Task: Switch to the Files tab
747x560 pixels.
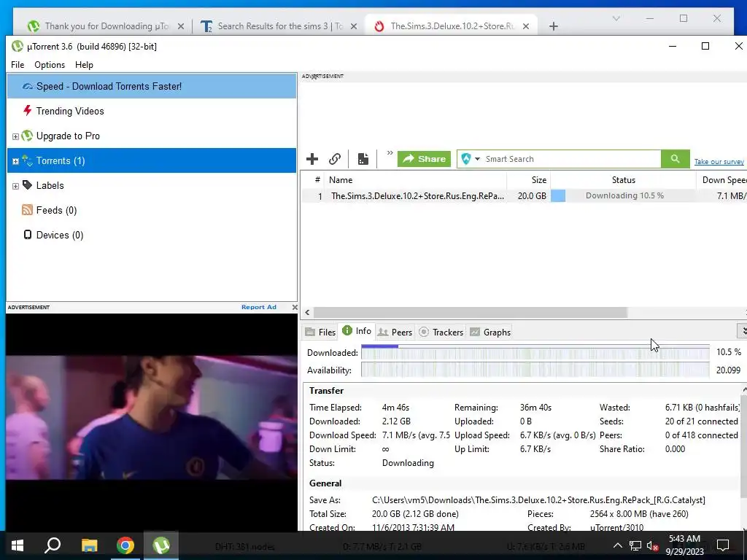Action: (x=320, y=332)
